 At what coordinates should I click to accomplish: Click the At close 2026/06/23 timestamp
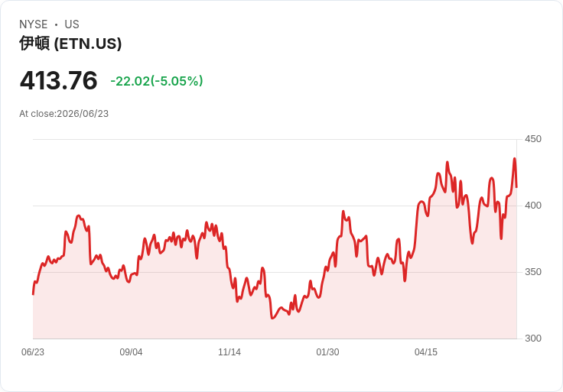pos(64,114)
